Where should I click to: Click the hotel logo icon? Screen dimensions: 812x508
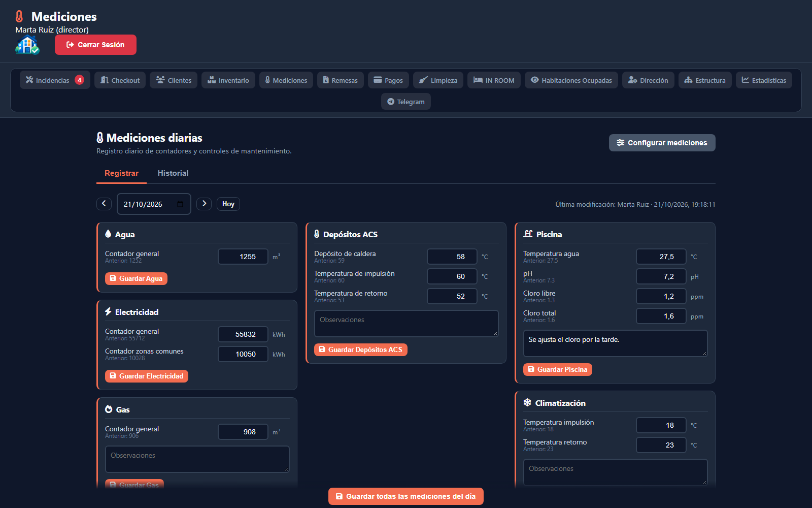pyautogui.click(x=27, y=45)
